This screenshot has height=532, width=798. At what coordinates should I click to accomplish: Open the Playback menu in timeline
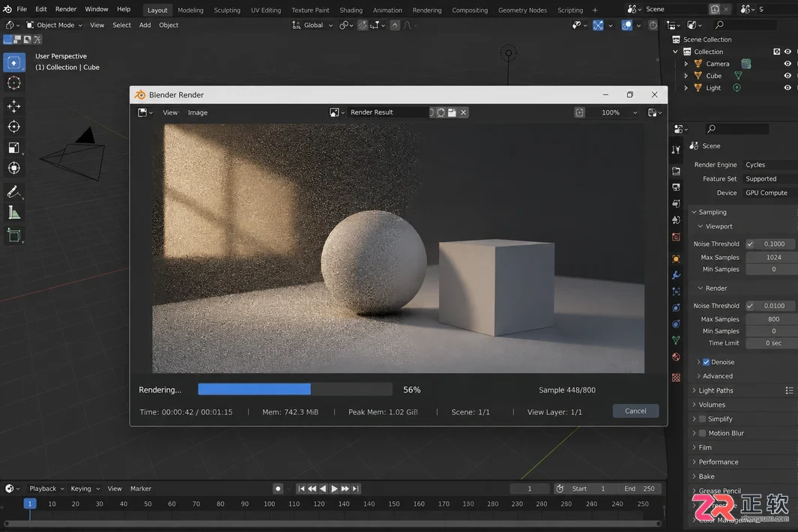46,489
